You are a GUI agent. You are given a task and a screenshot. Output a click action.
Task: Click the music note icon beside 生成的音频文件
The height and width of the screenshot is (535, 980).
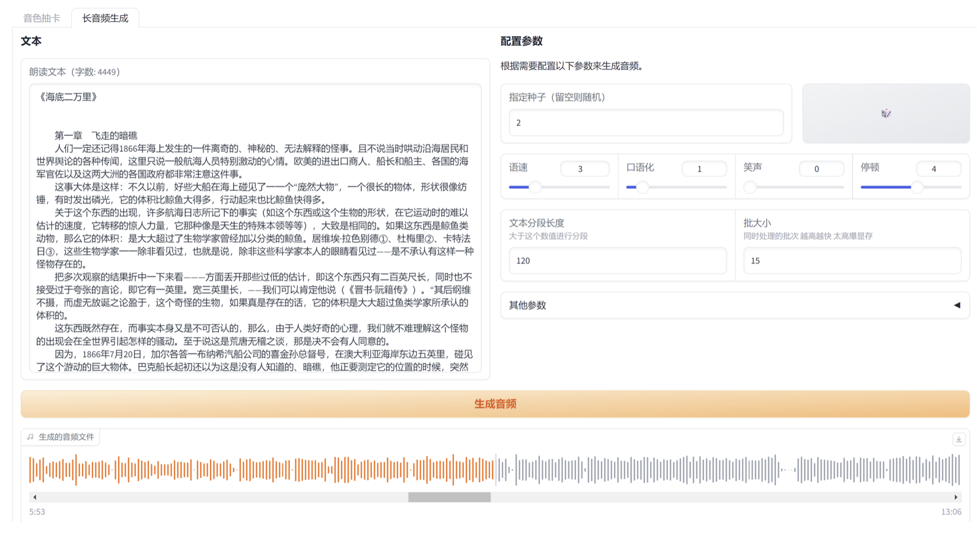30,437
